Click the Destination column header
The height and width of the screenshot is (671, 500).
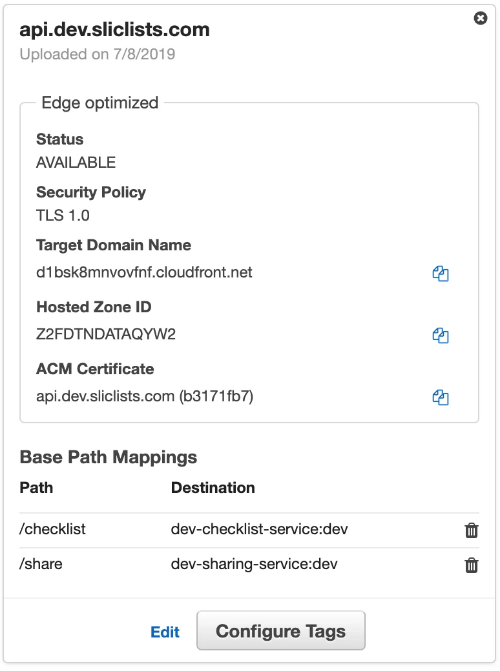tap(213, 488)
